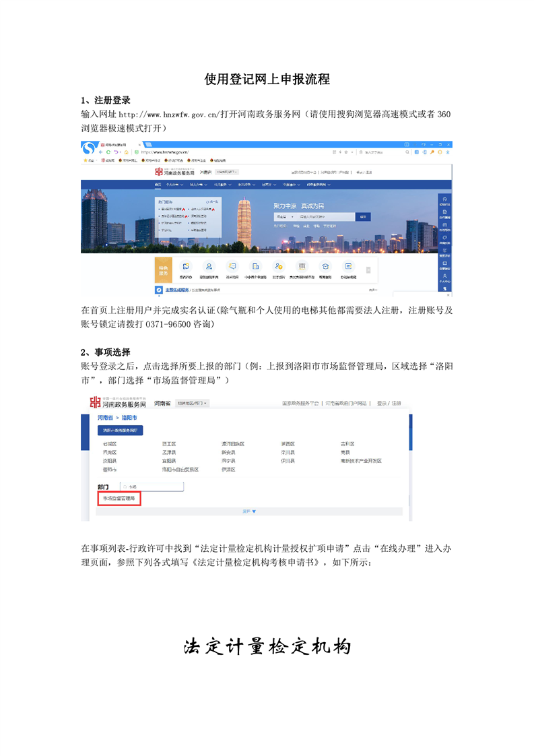Select the 嵩县 county
Screen dimensions: 534x756
[x=345, y=453]
